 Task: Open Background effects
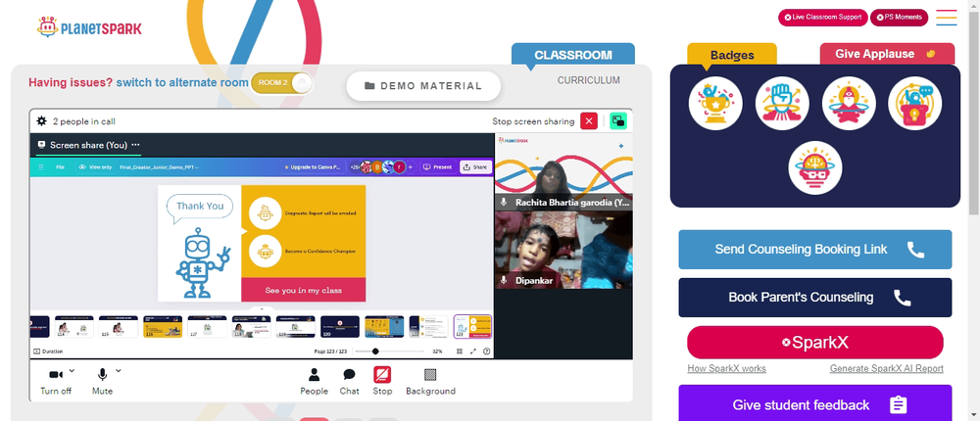pyautogui.click(x=430, y=382)
